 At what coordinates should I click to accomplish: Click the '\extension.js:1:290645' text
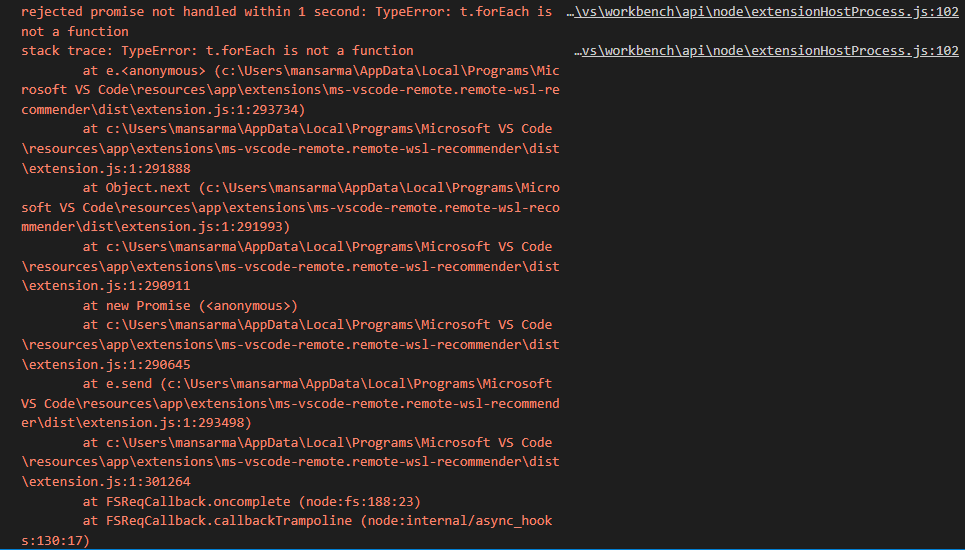(x=106, y=364)
